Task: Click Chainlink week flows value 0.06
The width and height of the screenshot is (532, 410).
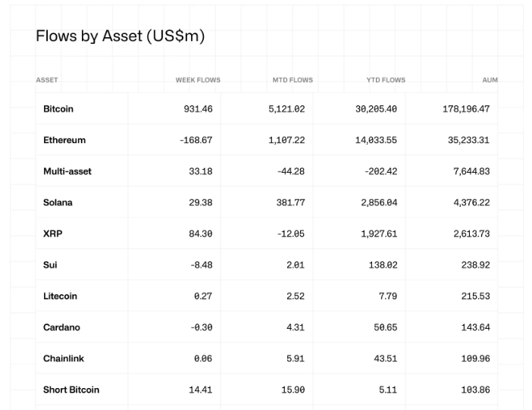Action: (203, 358)
